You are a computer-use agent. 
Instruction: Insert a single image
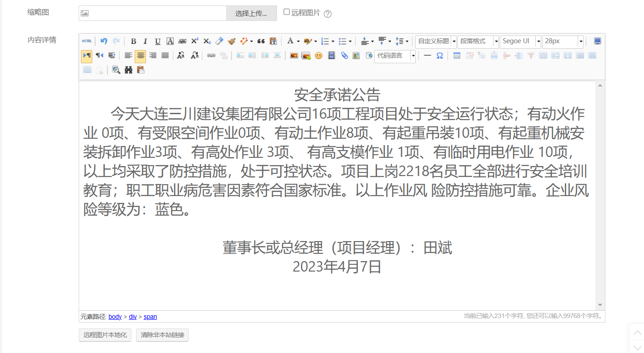(x=294, y=55)
